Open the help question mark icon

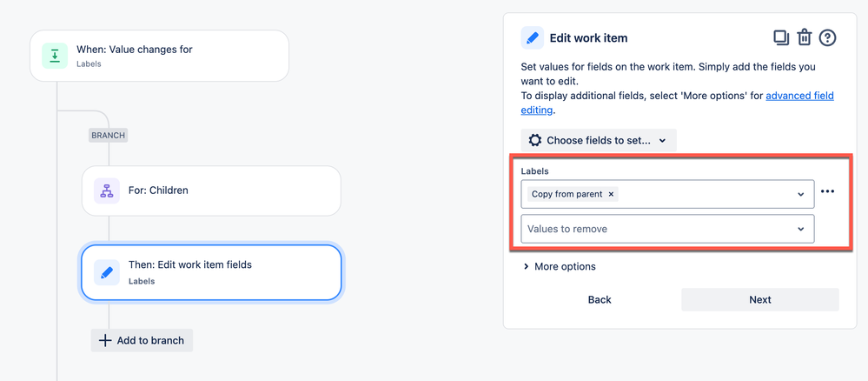pyautogui.click(x=828, y=37)
